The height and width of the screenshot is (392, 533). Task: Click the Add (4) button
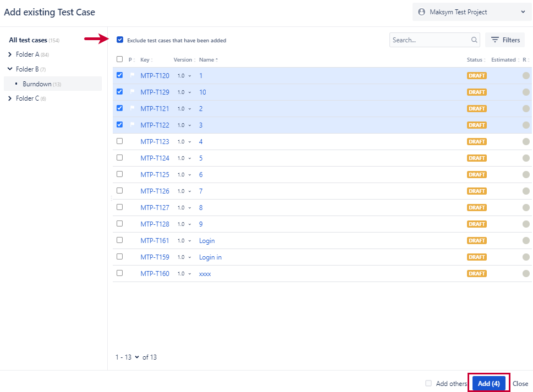point(488,383)
